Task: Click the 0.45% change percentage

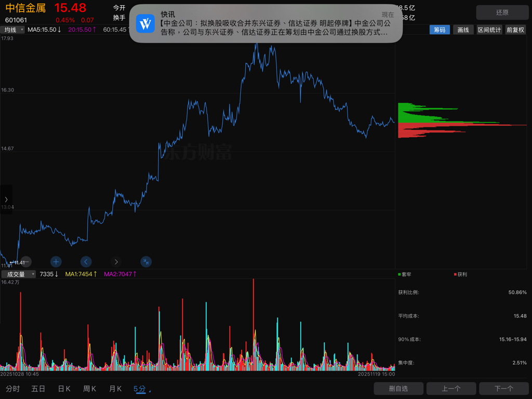Action: click(x=65, y=20)
